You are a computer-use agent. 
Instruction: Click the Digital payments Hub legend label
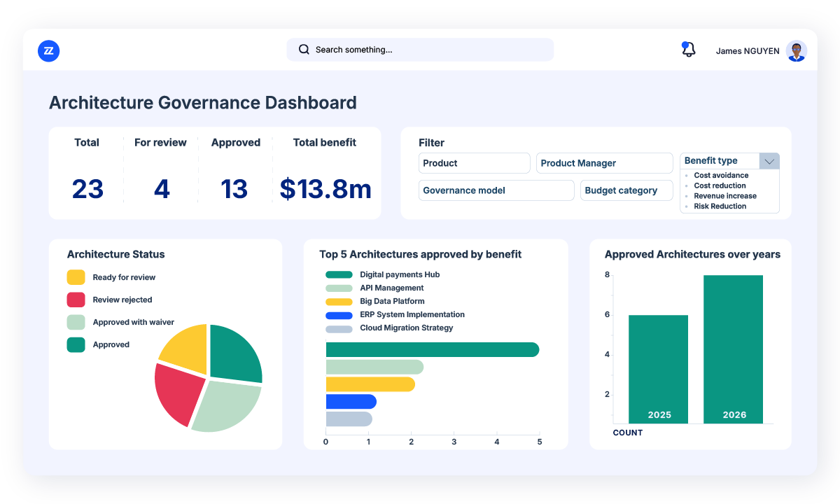click(x=400, y=275)
